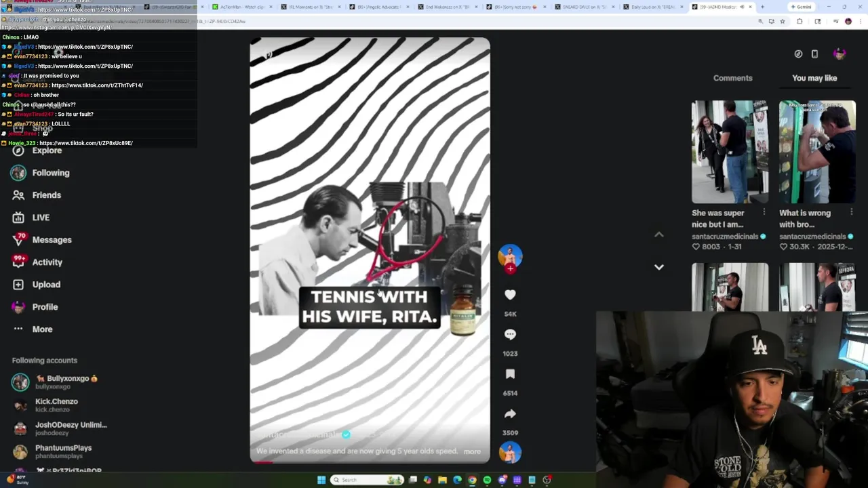Open Copilot from taskbar
The image size is (868, 488).
[427, 480]
